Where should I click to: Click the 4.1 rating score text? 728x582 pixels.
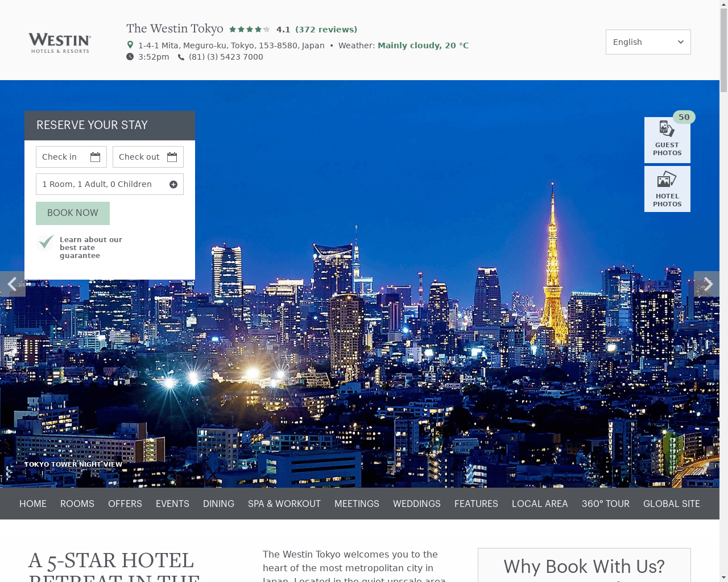283,30
